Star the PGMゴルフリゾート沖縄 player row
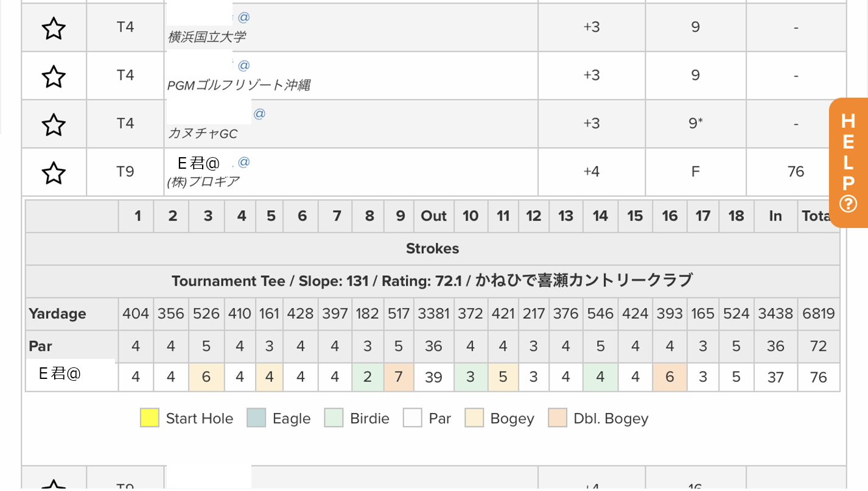 point(54,76)
